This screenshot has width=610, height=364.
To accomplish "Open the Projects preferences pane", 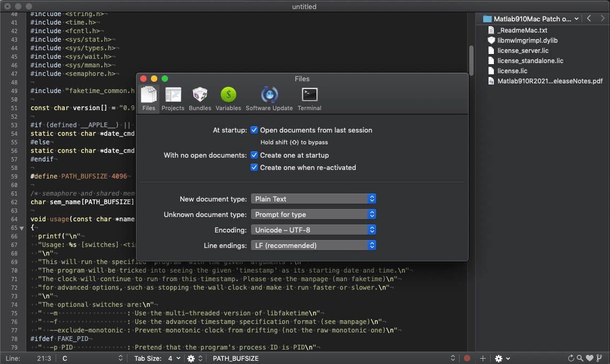I will coord(174,99).
